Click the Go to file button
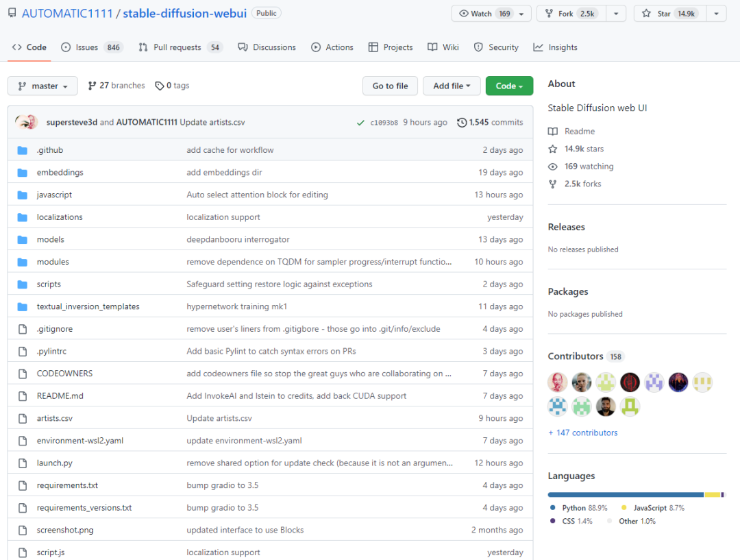740x560 pixels. click(391, 86)
